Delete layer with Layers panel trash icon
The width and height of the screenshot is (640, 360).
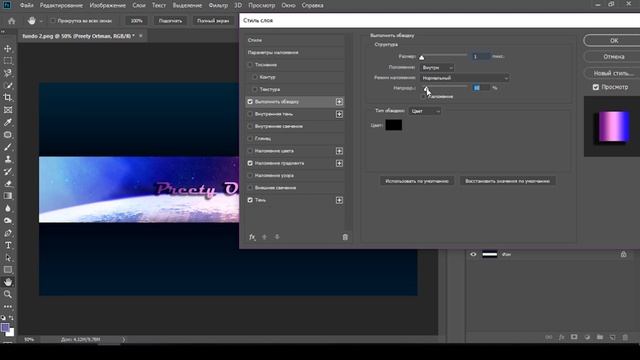tap(625, 337)
